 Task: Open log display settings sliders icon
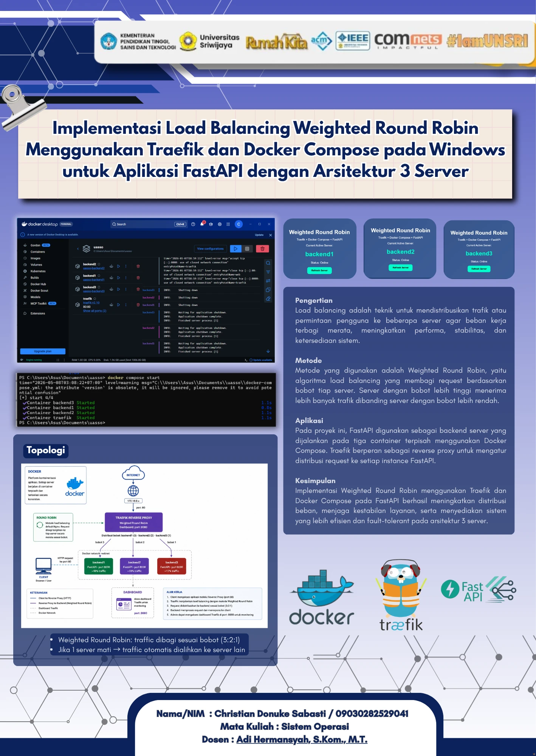tap(268, 281)
